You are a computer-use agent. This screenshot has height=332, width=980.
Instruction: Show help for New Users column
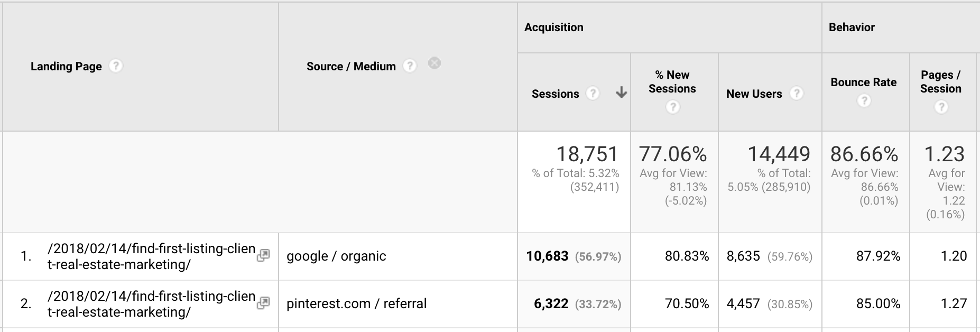(796, 94)
